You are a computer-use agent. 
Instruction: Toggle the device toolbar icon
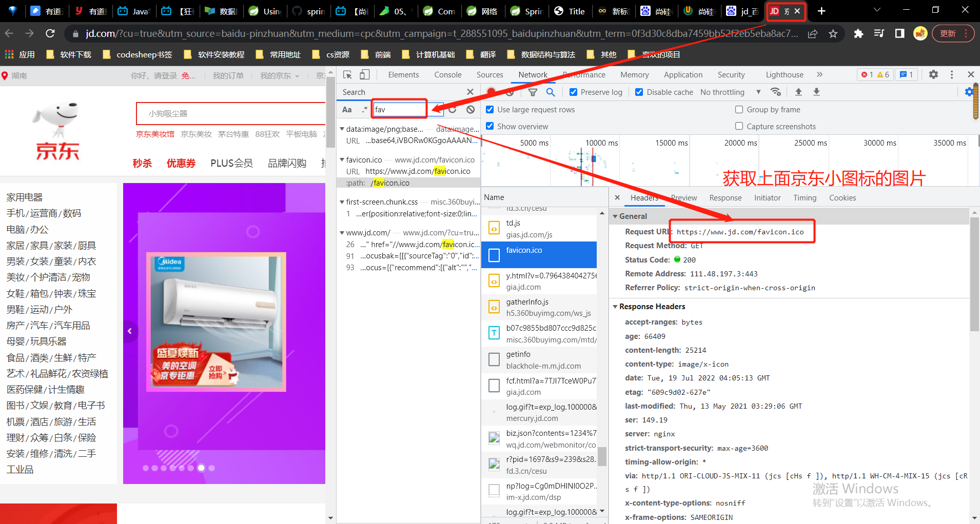coord(365,75)
